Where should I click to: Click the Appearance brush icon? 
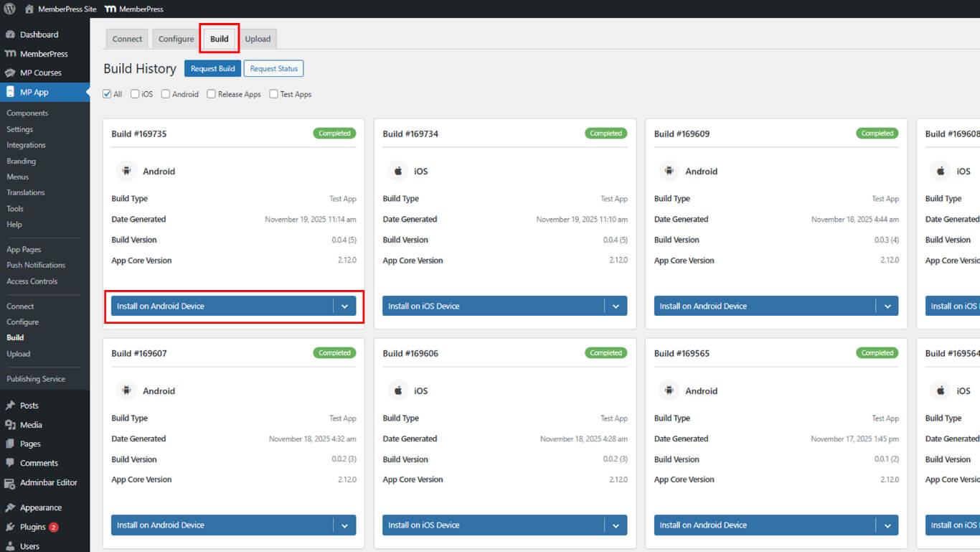(x=10, y=507)
